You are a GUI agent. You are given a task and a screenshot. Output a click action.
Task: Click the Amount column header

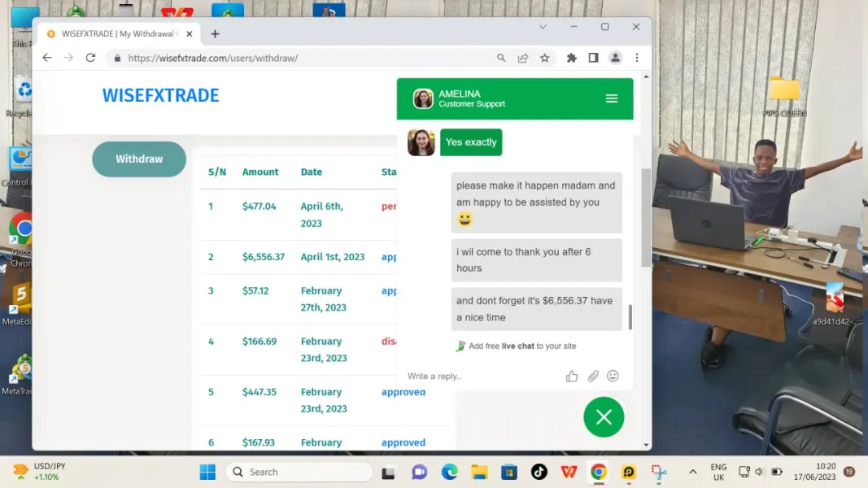coord(260,172)
